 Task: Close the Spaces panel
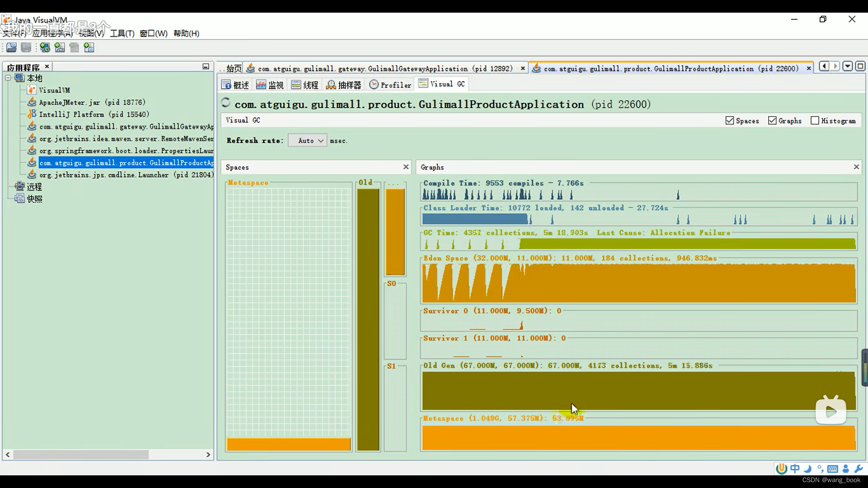tap(406, 167)
